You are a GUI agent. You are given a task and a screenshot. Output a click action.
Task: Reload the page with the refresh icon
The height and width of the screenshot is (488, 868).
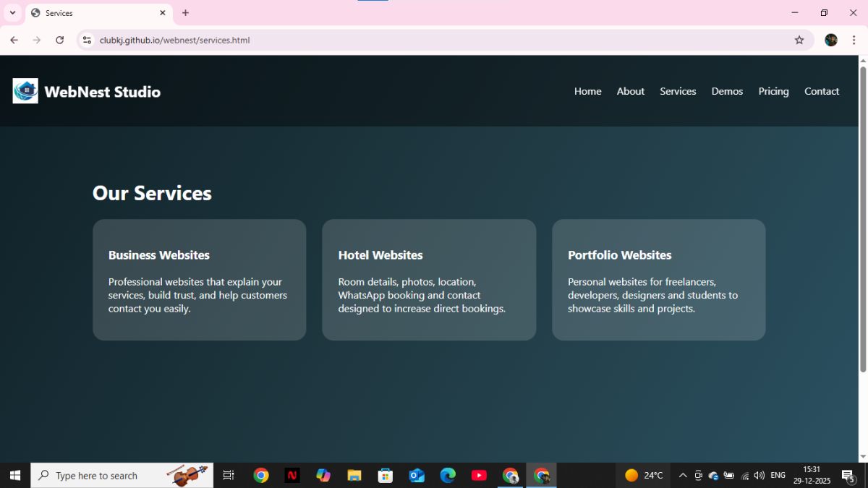[x=60, y=40]
